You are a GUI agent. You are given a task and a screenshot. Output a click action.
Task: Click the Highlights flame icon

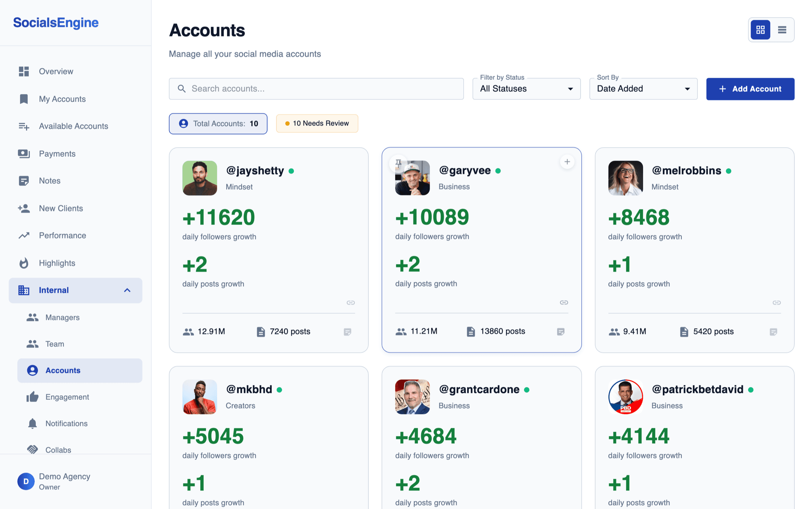coord(24,263)
